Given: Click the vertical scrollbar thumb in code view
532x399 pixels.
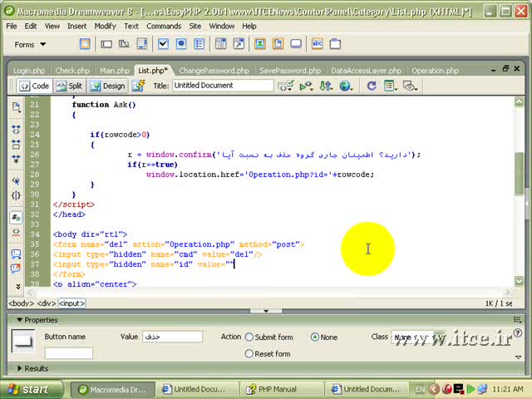Looking at the screenshot, I should pyautogui.click(x=519, y=173).
